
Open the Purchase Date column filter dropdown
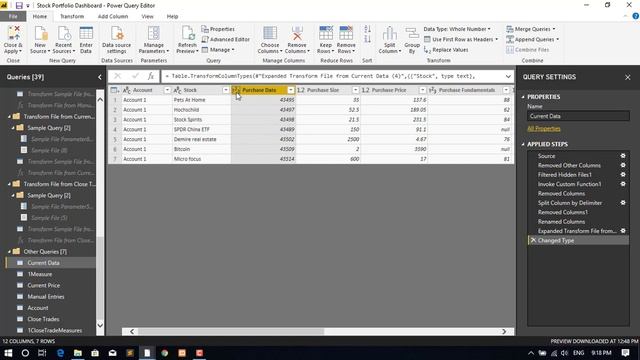(291, 90)
